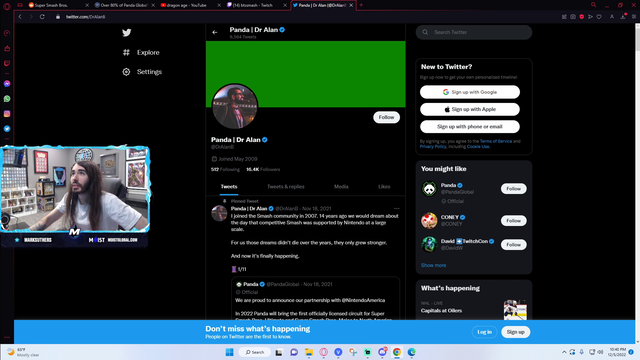Image resolution: width=640 pixels, height=360 pixels.
Task: Sign up with phone or email
Action: [470, 127]
